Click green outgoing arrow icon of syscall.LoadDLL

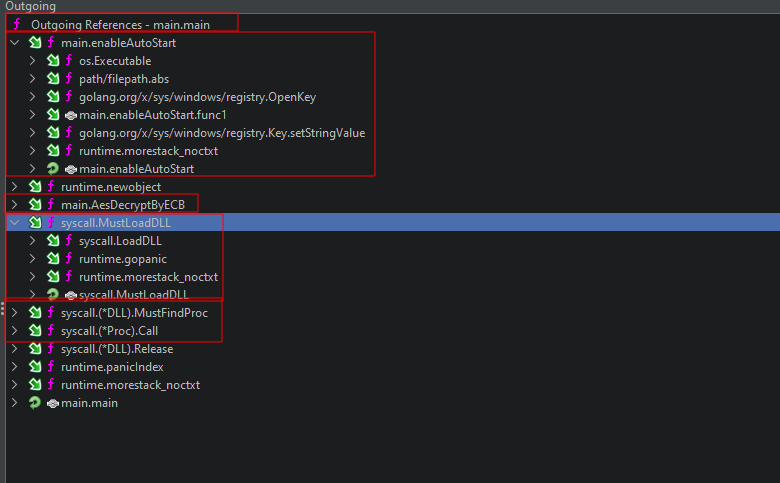(x=53, y=241)
